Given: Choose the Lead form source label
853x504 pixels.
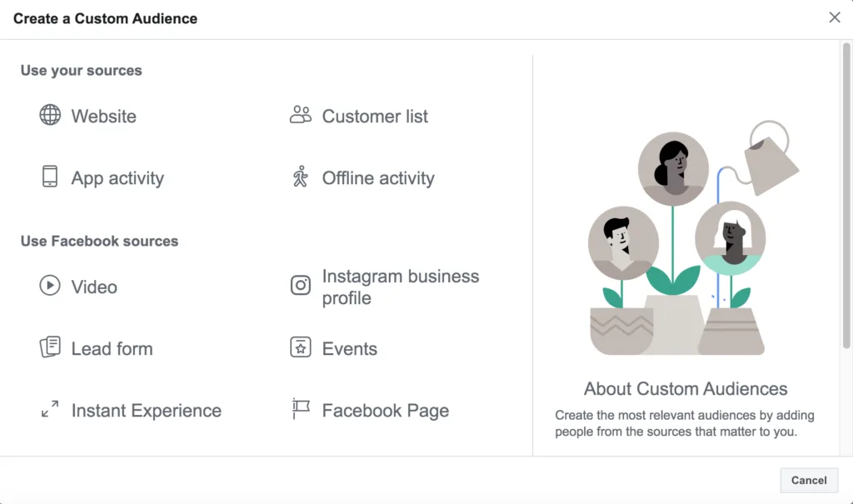Looking at the screenshot, I should click(112, 348).
